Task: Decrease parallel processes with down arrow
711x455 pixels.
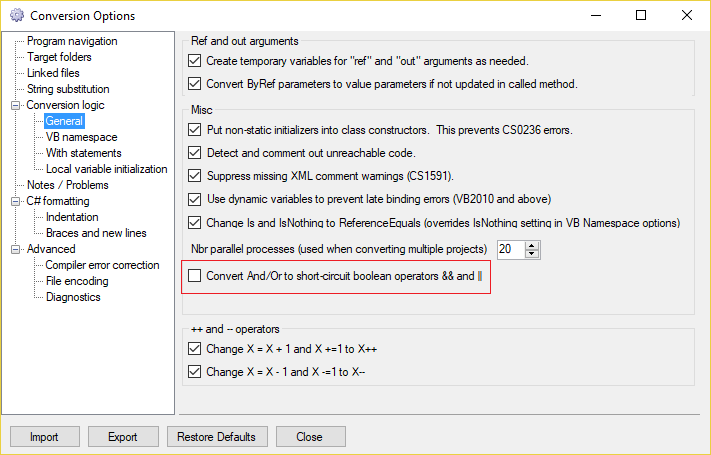Action: [531, 254]
